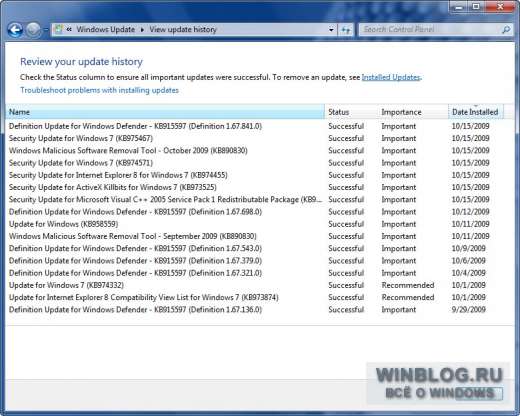
Task: Click Successful status of KB958559 row
Action: point(346,224)
